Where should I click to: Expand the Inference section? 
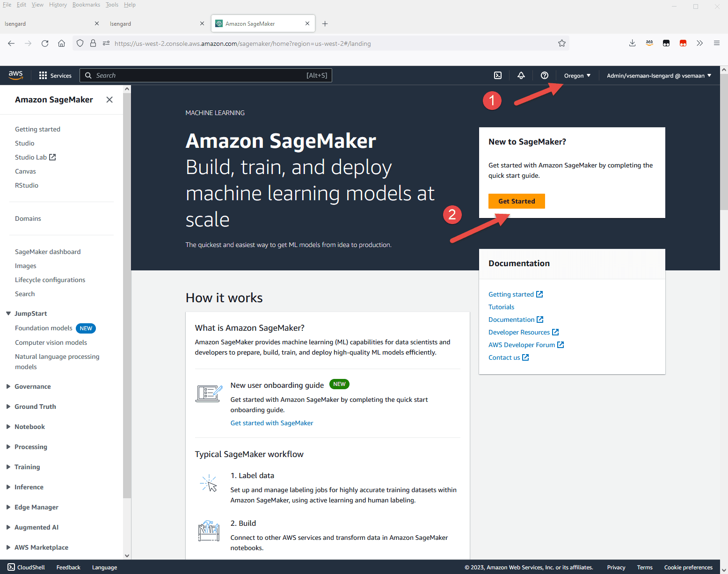[8, 487]
